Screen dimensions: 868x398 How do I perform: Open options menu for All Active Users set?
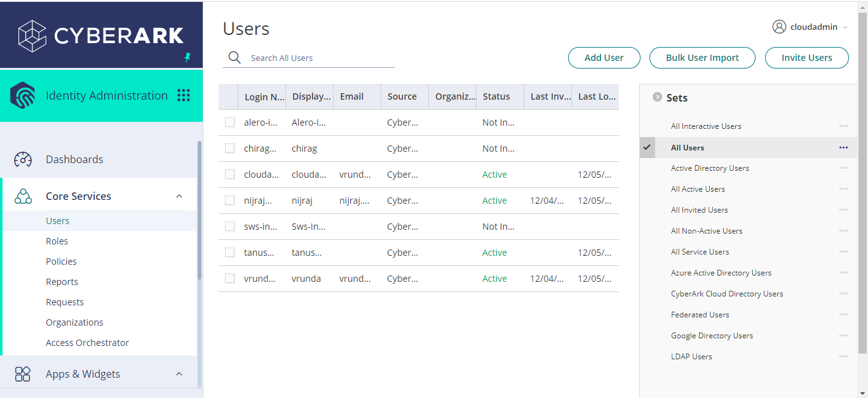click(843, 189)
